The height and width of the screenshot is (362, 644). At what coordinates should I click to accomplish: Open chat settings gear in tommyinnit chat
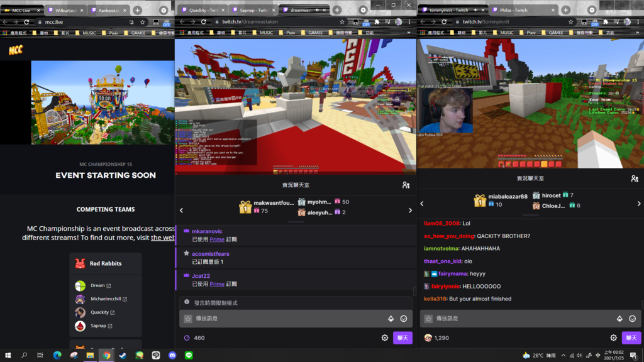pyautogui.click(x=614, y=337)
